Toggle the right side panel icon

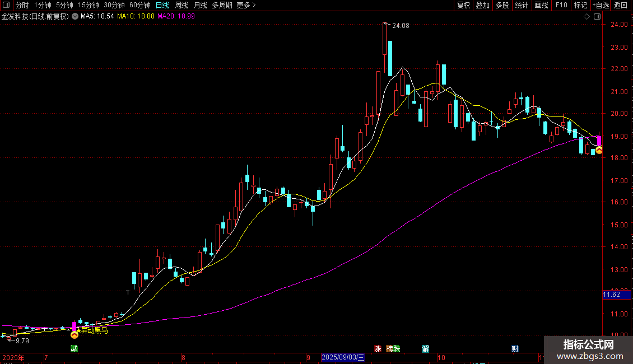click(598, 17)
